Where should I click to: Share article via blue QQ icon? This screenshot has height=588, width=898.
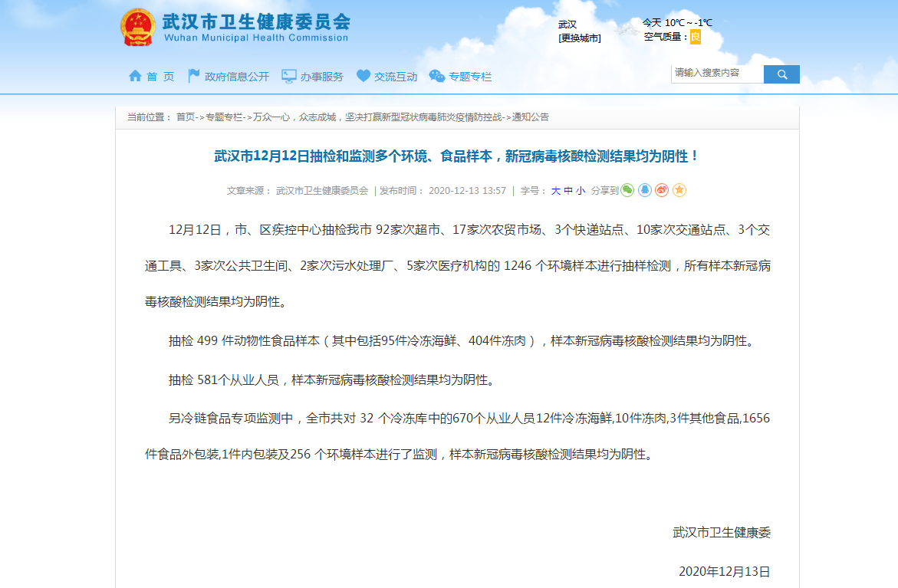pos(645,190)
